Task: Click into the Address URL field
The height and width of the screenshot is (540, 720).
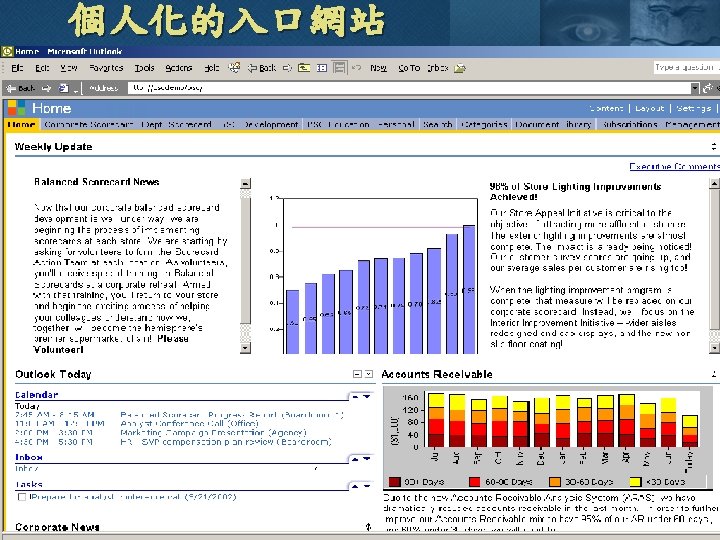Action: coord(410,88)
